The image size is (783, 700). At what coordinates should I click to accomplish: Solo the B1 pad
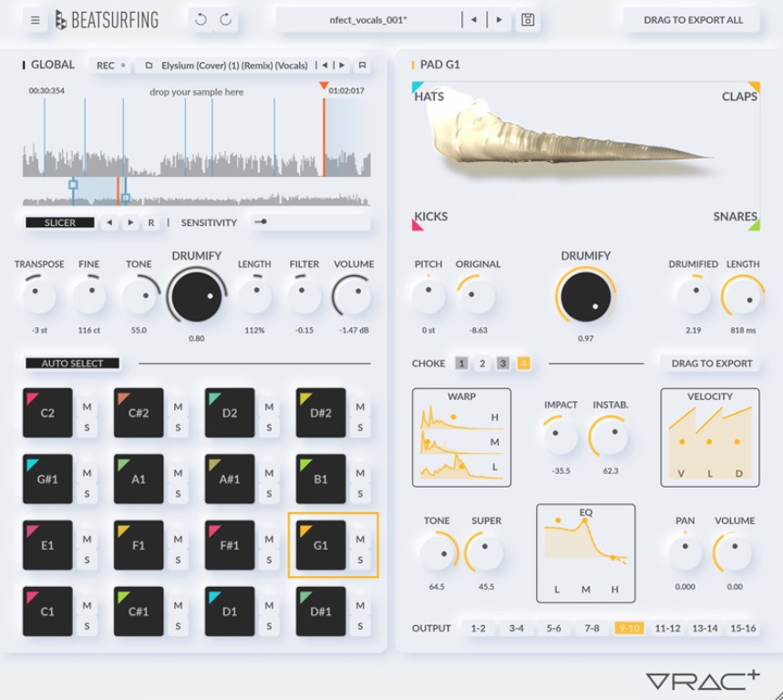360,494
